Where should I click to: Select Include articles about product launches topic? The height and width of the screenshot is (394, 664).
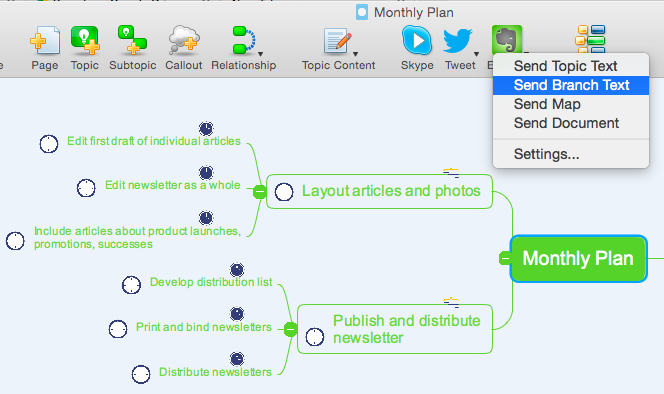137,237
